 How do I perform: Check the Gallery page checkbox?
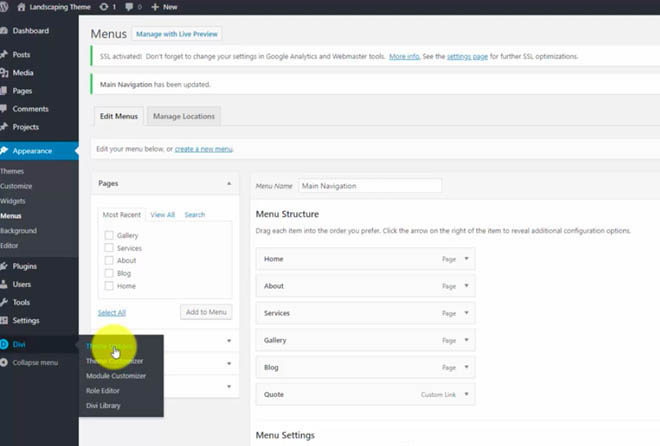109,235
